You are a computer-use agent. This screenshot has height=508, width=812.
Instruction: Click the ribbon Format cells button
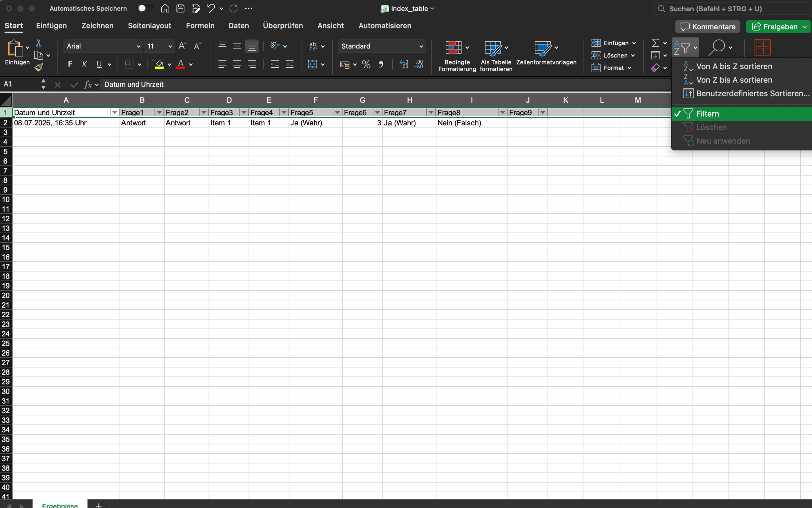611,68
